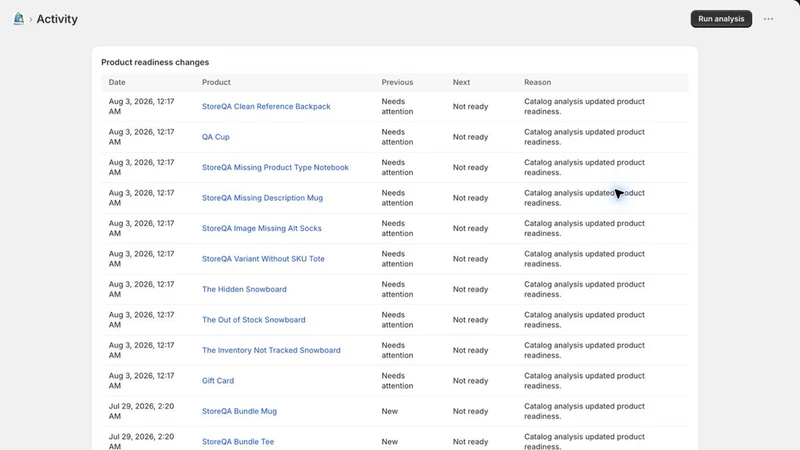
Task: Open The Hidden Snowboard product link
Action: point(244,289)
